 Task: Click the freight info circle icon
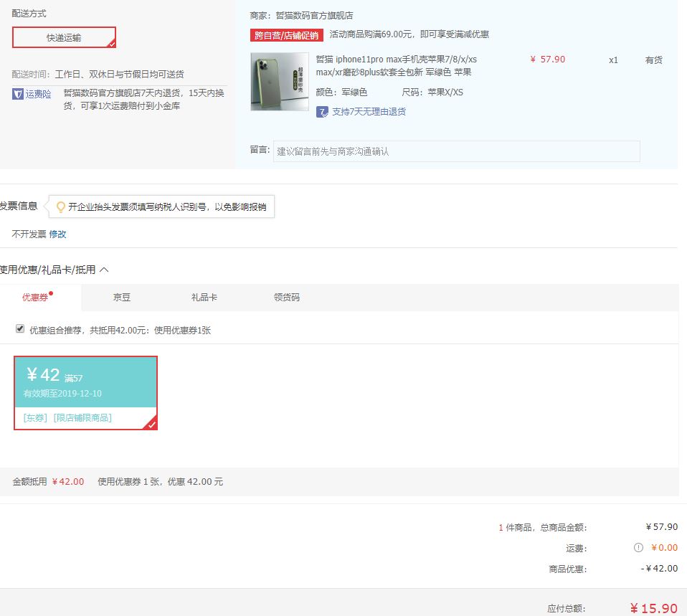pyautogui.click(x=638, y=547)
